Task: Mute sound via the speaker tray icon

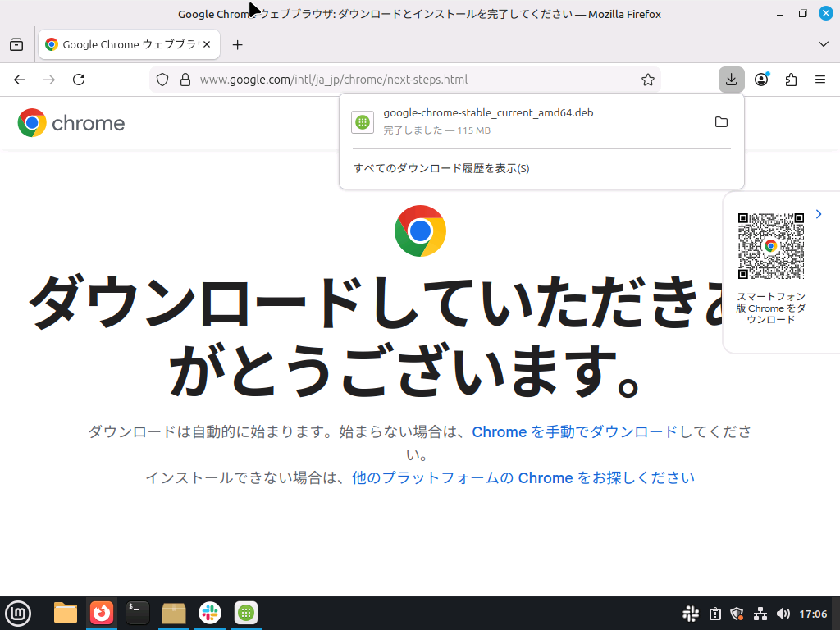Action: [x=783, y=613]
